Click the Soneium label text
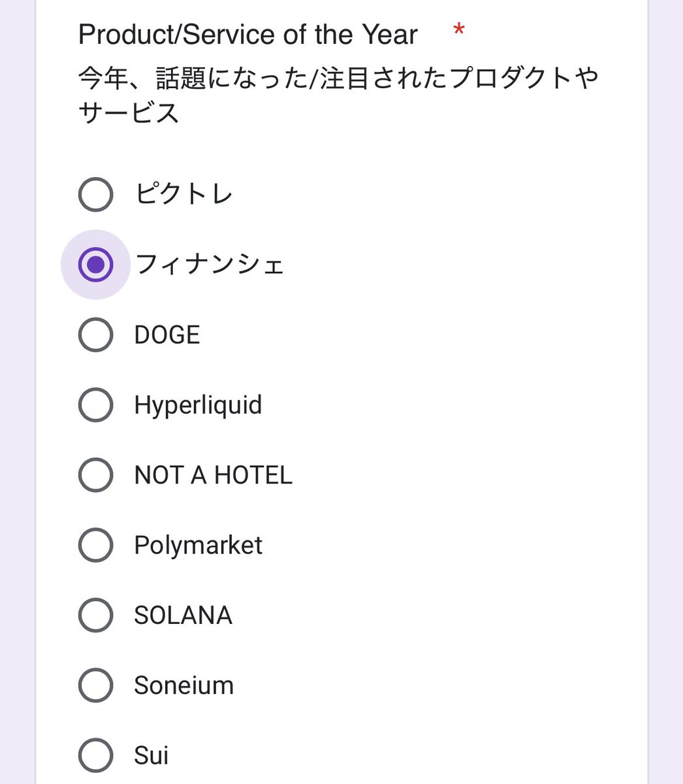The image size is (683, 784). (x=184, y=685)
